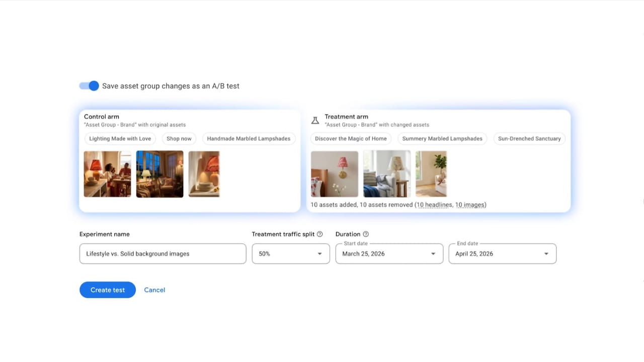The height and width of the screenshot is (362, 644).
Task: Open help for Treatment traffic split
Action: click(x=320, y=234)
